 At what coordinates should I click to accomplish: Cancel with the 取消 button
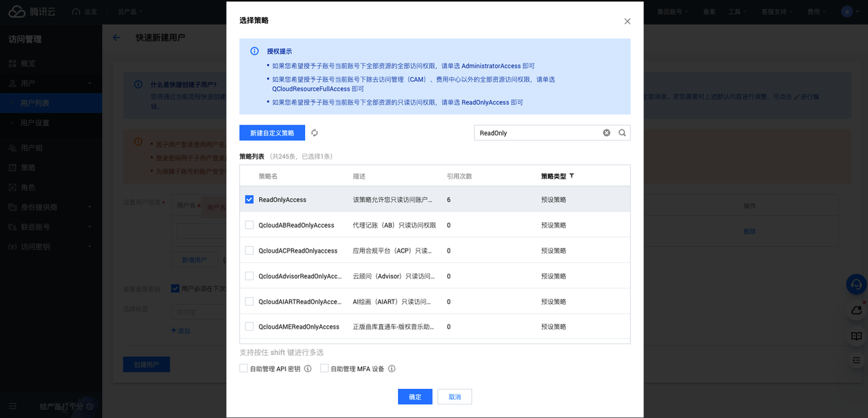(x=454, y=397)
